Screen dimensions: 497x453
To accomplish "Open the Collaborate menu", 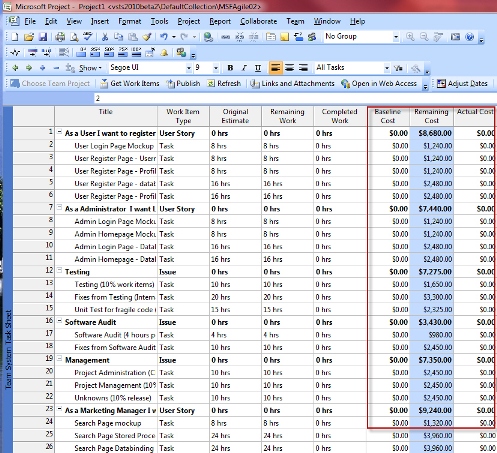I will tap(259, 21).
